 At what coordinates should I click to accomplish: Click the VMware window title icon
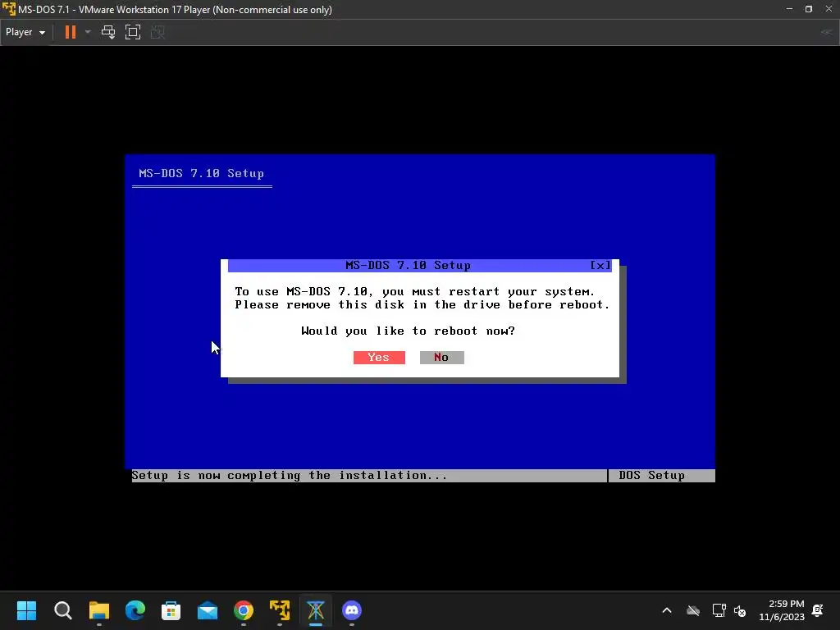[8, 9]
